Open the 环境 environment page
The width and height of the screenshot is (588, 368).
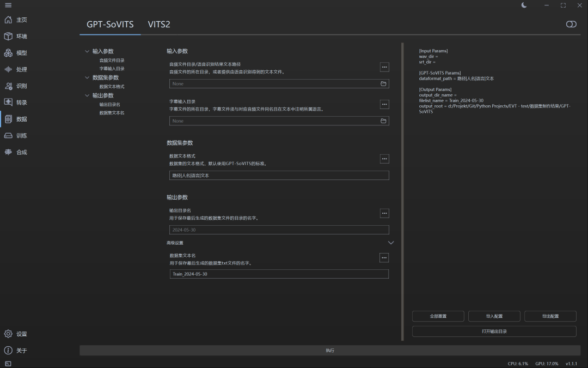pyautogui.click(x=16, y=37)
